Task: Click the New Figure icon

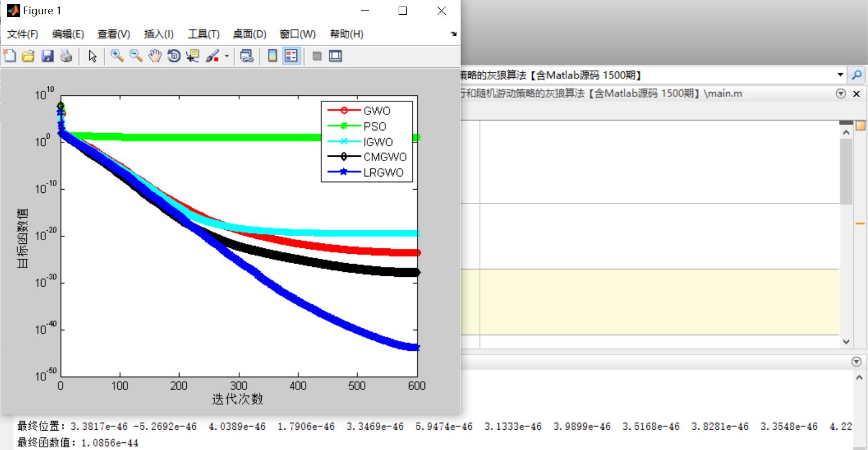Action: pyautogui.click(x=10, y=56)
